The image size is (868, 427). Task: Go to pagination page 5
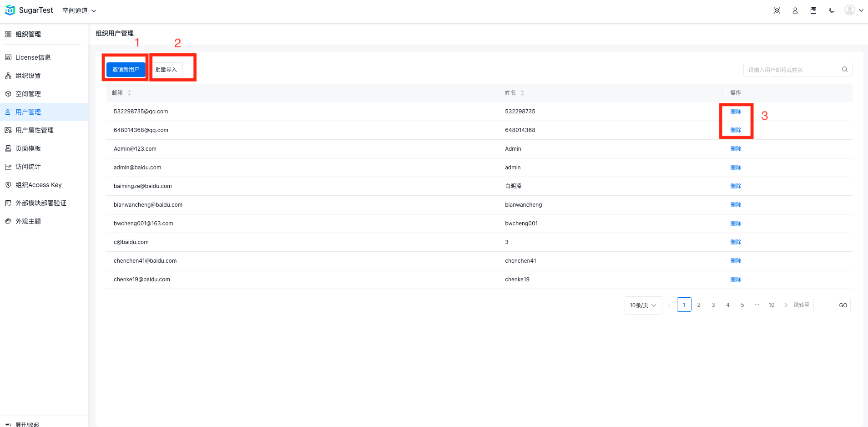[x=742, y=305]
